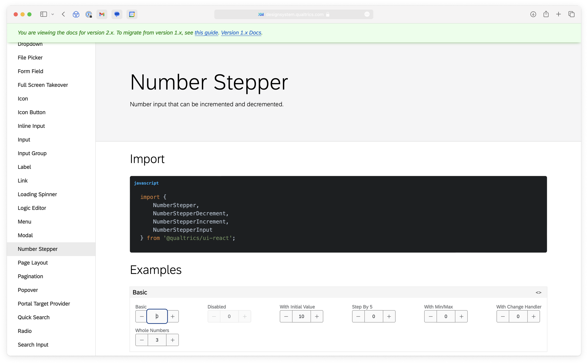The width and height of the screenshot is (588, 364).
Task: Click the designsystem.qualtrics.com address bar
Action: coord(294,14)
